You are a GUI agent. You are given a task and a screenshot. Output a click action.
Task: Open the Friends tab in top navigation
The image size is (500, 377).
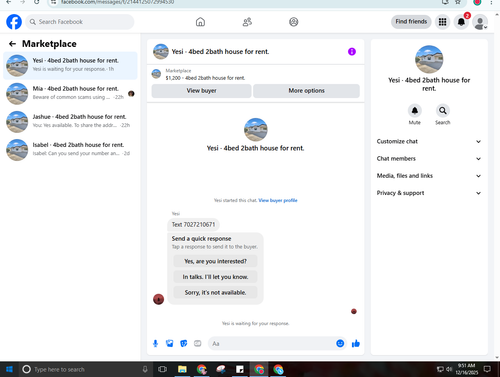pos(247,22)
